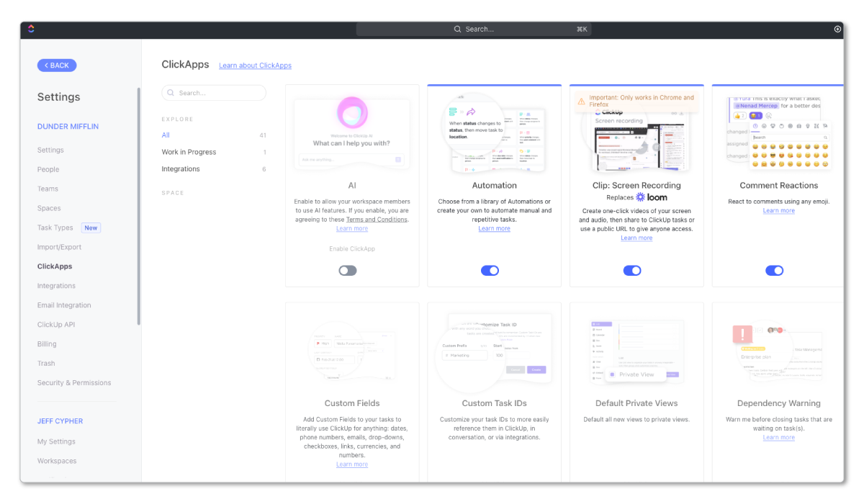This screenshot has height=504, width=864.
Task: Turn off Comment Reactions
Action: click(775, 270)
